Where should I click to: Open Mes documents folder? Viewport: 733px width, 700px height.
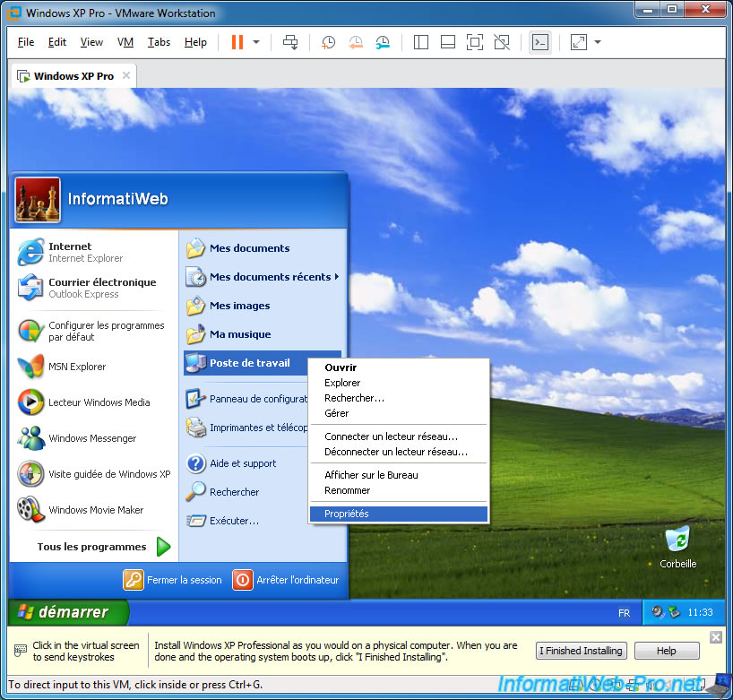coord(263,248)
